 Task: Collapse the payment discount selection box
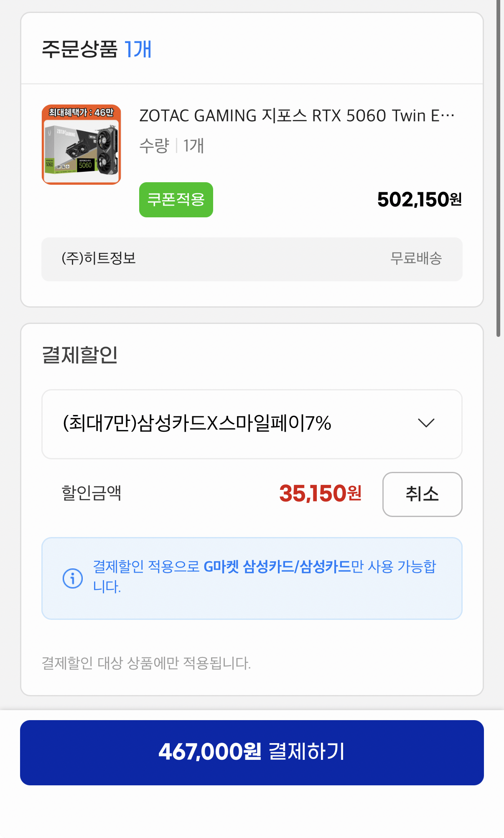pos(426,424)
